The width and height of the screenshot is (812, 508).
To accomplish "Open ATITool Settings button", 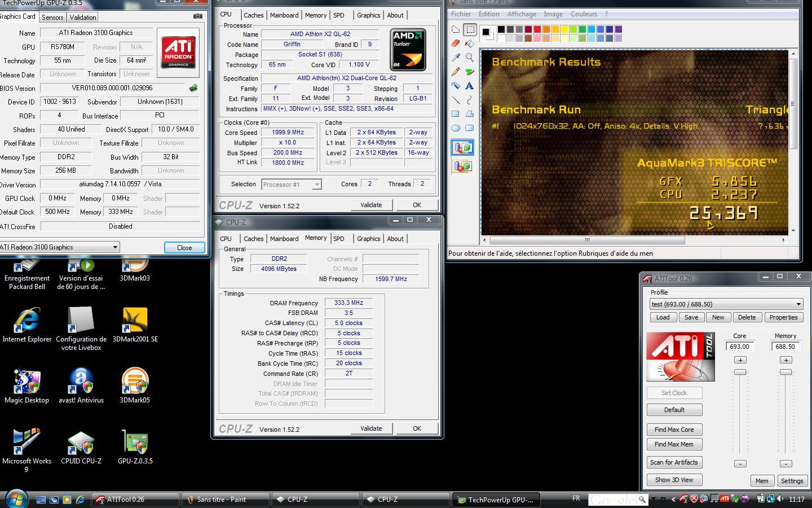I will click(792, 481).
